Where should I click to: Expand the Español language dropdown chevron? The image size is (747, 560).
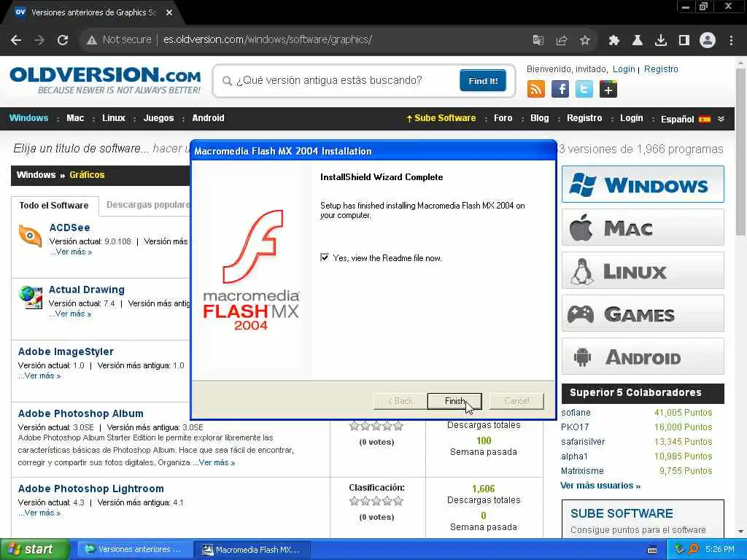[x=721, y=119]
